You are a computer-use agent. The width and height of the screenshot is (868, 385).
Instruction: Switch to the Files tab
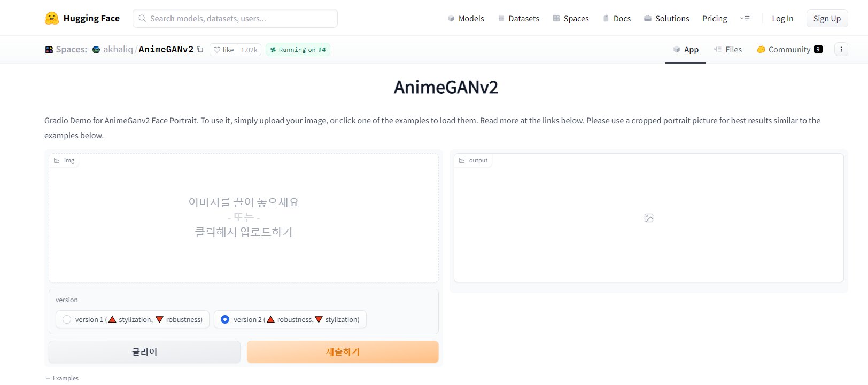point(728,50)
